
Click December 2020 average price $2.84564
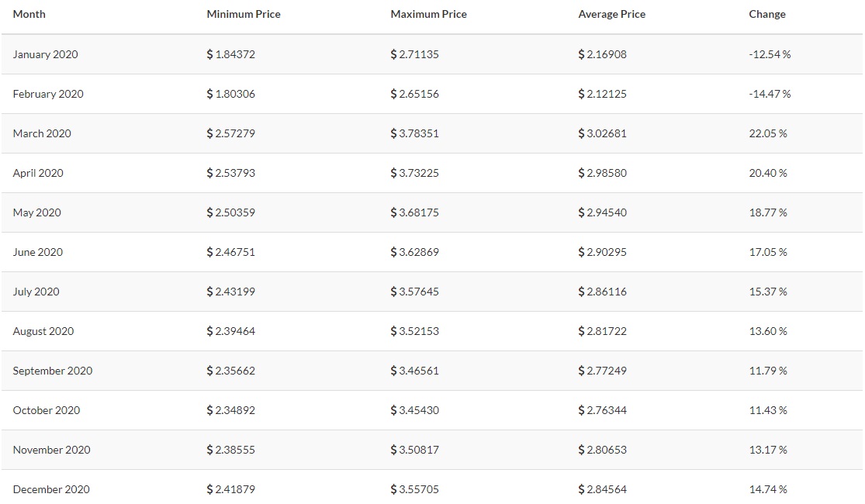[x=602, y=489]
